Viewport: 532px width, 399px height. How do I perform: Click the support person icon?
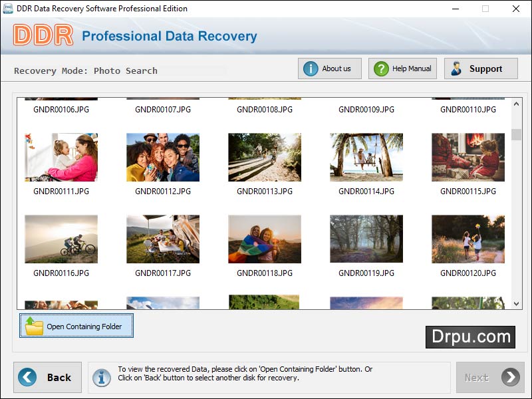(456, 68)
